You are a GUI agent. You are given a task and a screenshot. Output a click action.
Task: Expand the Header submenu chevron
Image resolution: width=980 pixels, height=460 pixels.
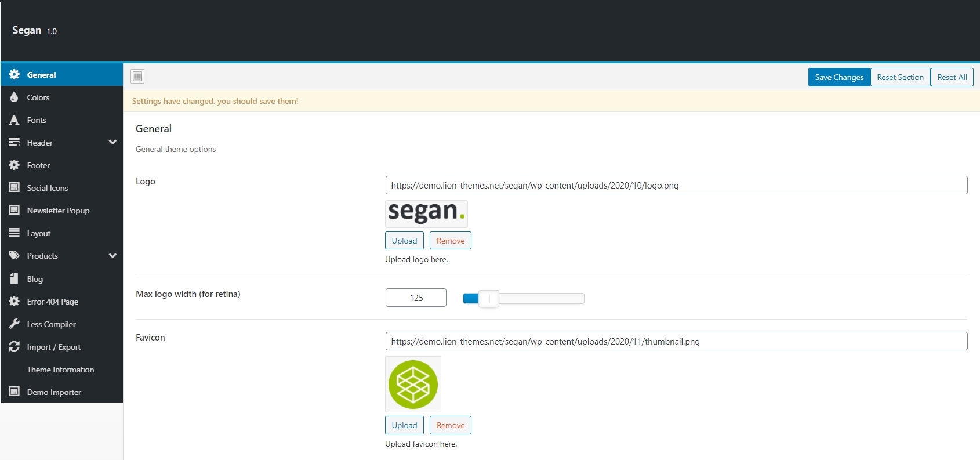click(112, 142)
